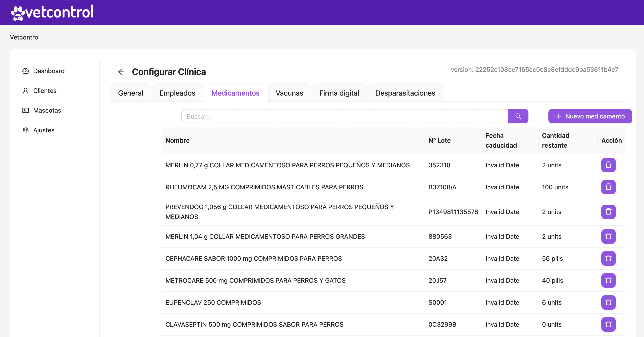Click lot number 352310
This screenshot has width=644, height=337.
coord(439,165)
